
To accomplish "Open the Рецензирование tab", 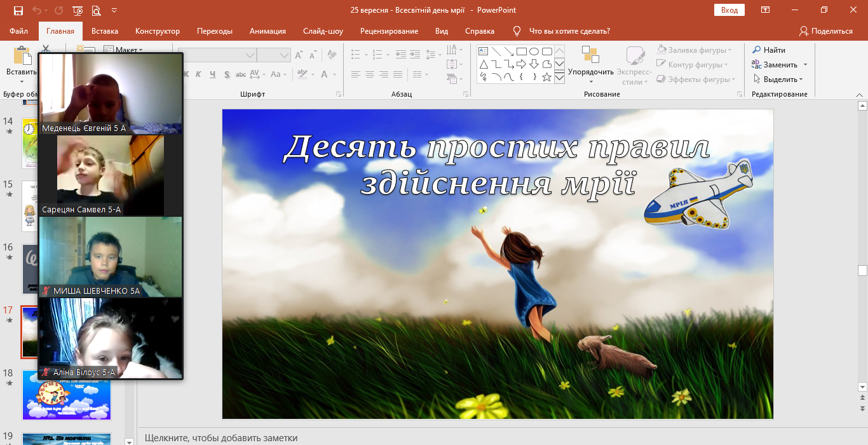I will [389, 31].
